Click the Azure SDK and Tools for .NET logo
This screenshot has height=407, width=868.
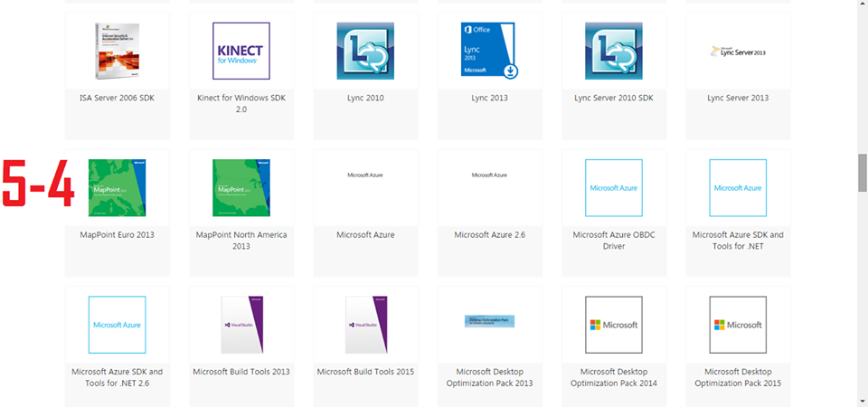[x=738, y=188]
